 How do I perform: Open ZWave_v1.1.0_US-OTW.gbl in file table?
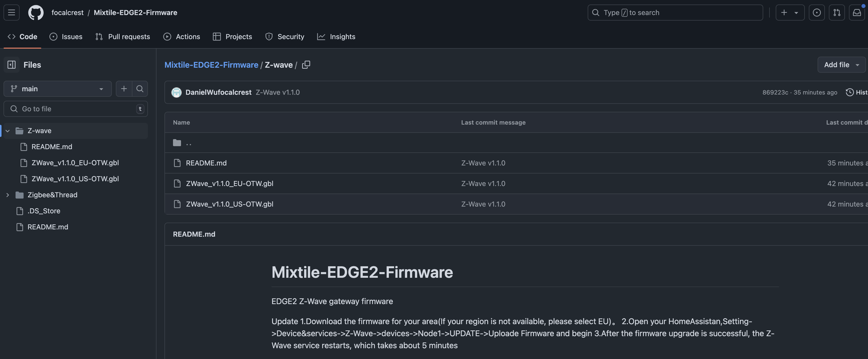[229, 204]
